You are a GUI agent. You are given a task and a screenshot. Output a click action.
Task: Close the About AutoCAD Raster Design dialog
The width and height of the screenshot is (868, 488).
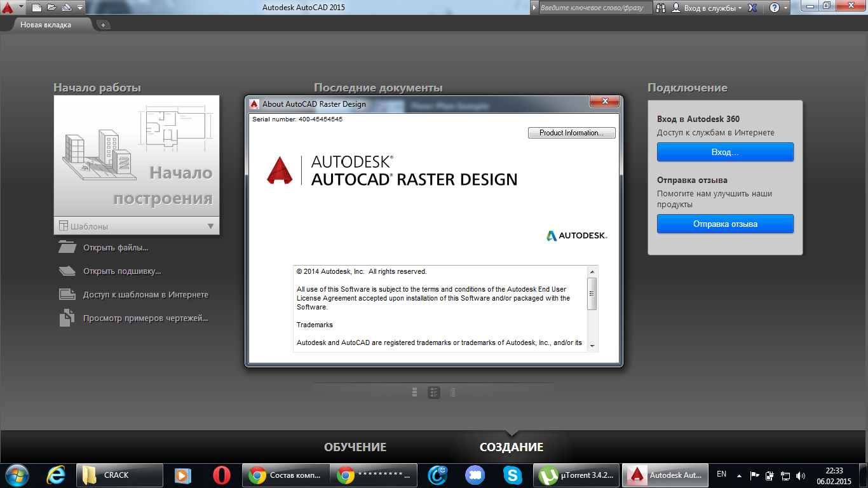604,102
